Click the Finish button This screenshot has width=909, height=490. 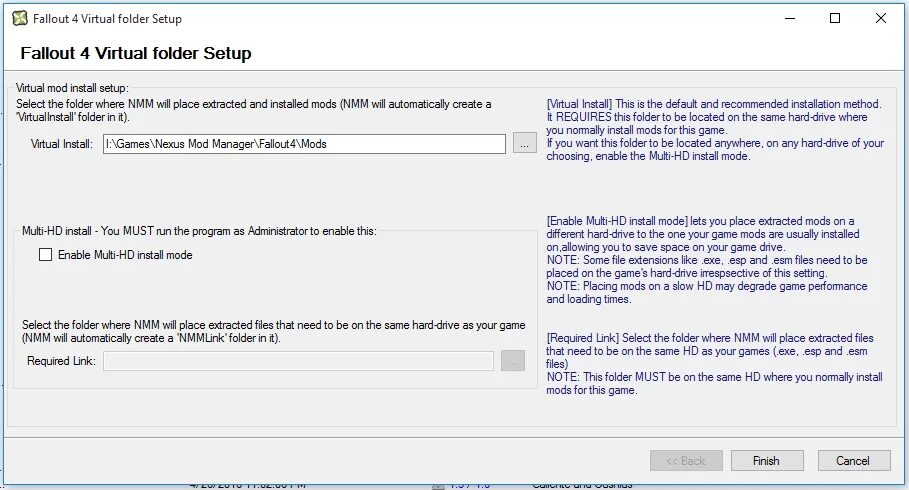[767, 460]
